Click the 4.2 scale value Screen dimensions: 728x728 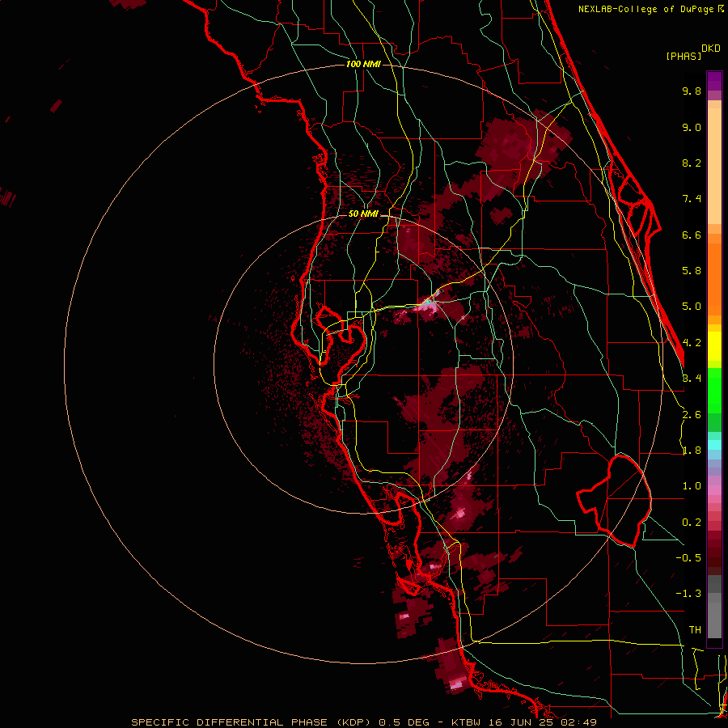(x=692, y=343)
